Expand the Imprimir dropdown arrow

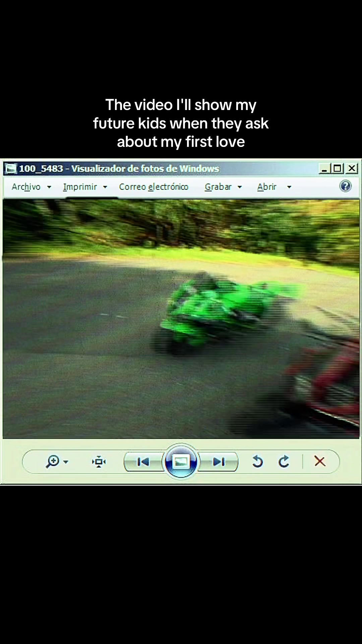(x=105, y=187)
